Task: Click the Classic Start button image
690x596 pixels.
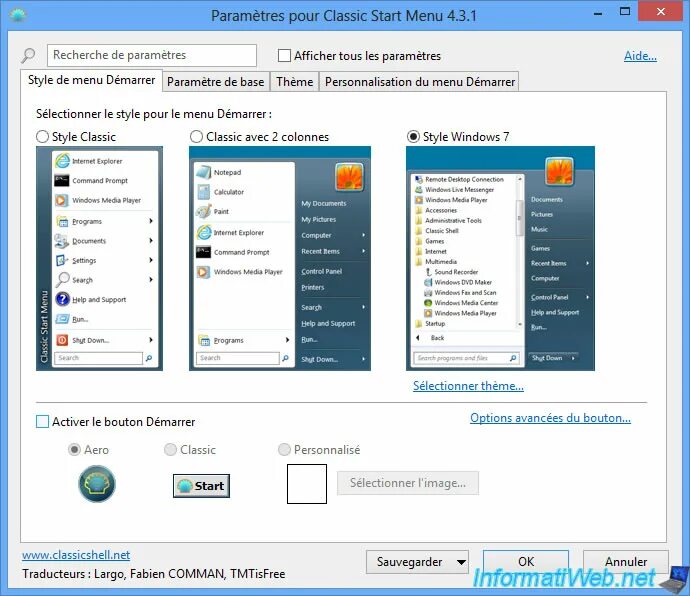Action: coord(201,486)
